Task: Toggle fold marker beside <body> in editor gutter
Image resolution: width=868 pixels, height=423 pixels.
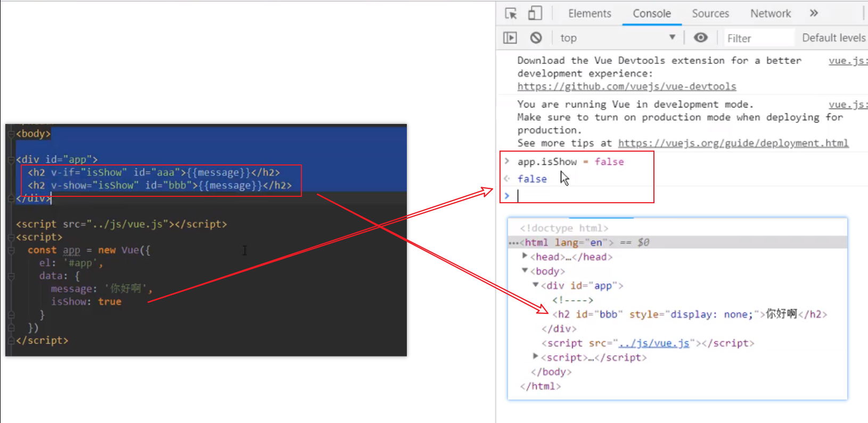Action: 11,134
